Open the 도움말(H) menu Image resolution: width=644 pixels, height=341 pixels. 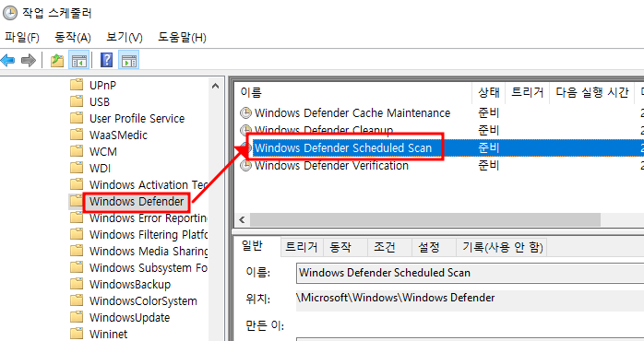pos(182,38)
